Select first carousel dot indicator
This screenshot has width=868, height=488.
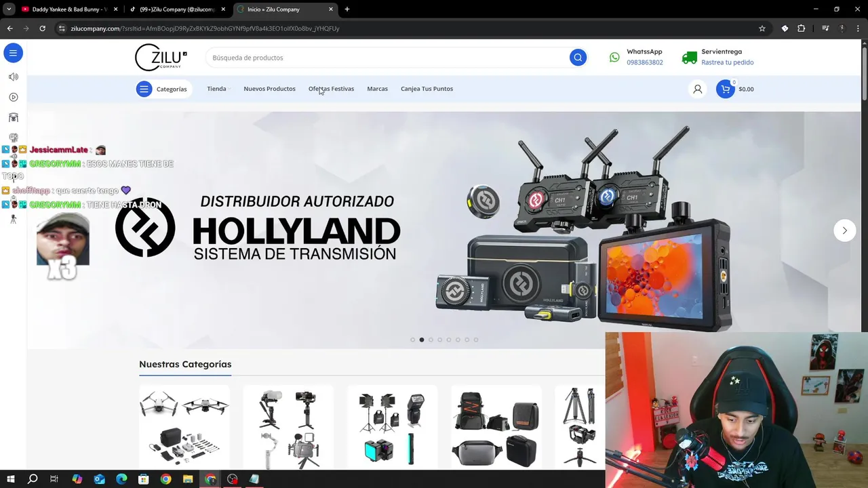click(412, 340)
